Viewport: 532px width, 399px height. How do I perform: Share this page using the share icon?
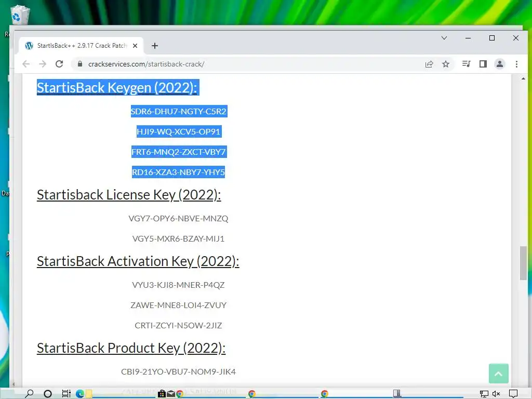(429, 64)
